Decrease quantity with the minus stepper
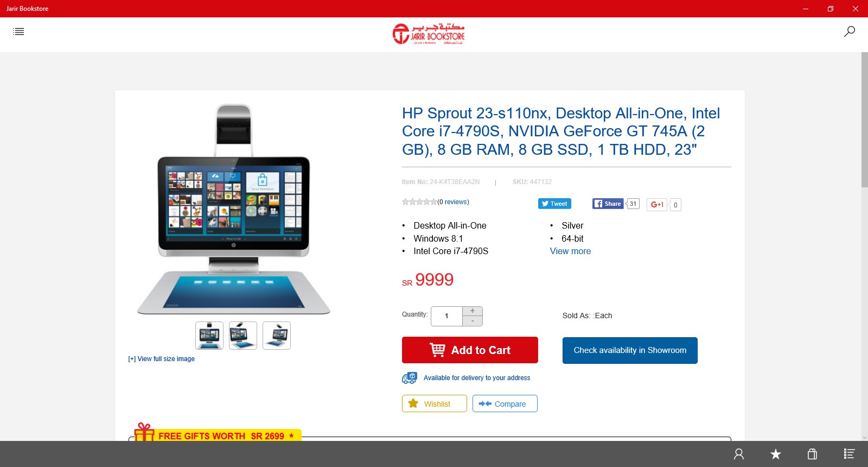This screenshot has height=467, width=868. [473, 321]
